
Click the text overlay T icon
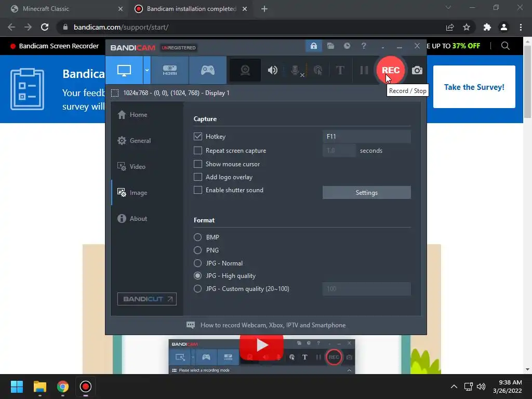[x=340, y=70]
